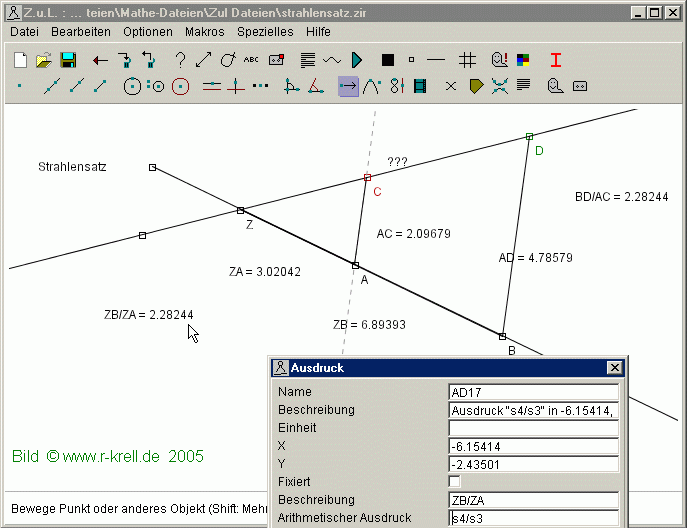Click the save file floppy disk icon
This screenshot has width=687, height=528.
(x=68, y=60)
